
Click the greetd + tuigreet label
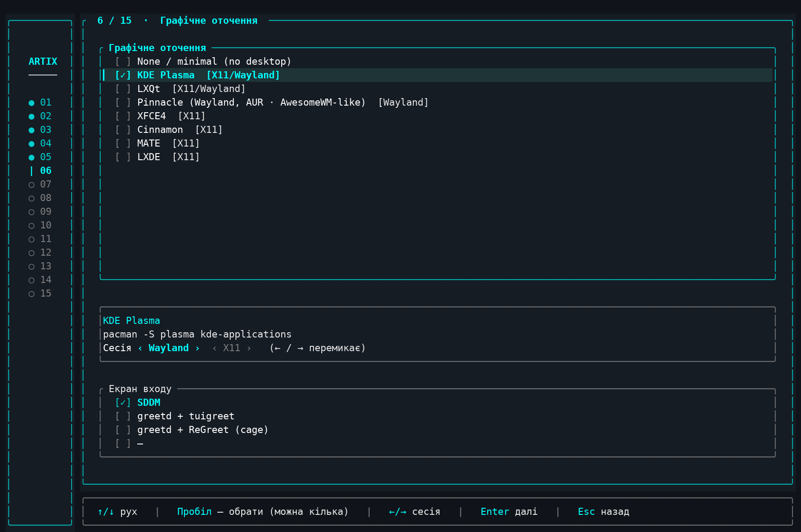[186, 416]
